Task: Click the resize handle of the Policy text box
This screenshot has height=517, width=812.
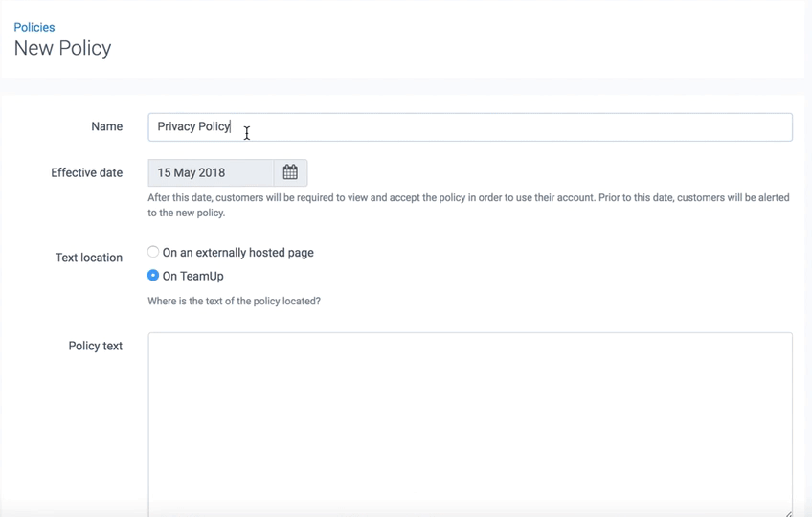Action: 787,512
